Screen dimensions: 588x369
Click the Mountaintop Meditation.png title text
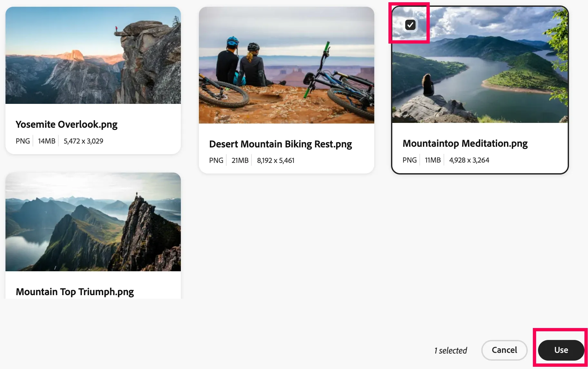[x=465, y=143]
